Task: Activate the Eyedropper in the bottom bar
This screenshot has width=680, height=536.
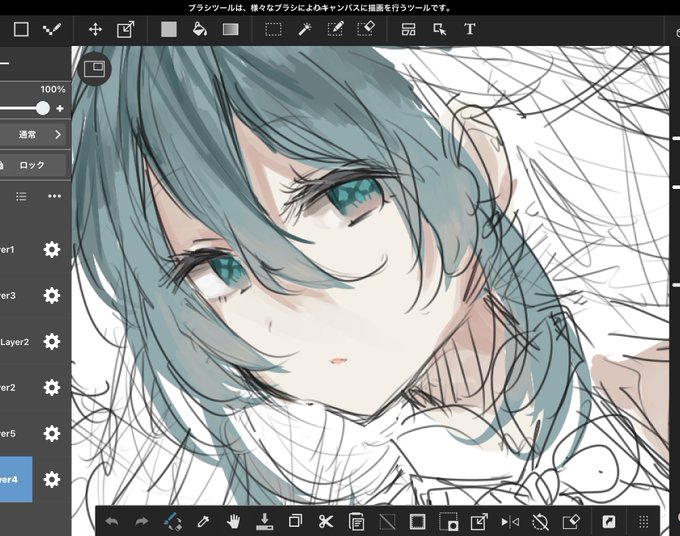Action: [203, 522]
